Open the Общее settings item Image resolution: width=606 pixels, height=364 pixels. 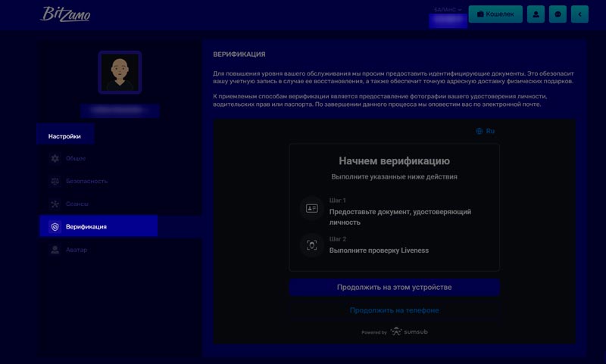[x=76, y=158]
